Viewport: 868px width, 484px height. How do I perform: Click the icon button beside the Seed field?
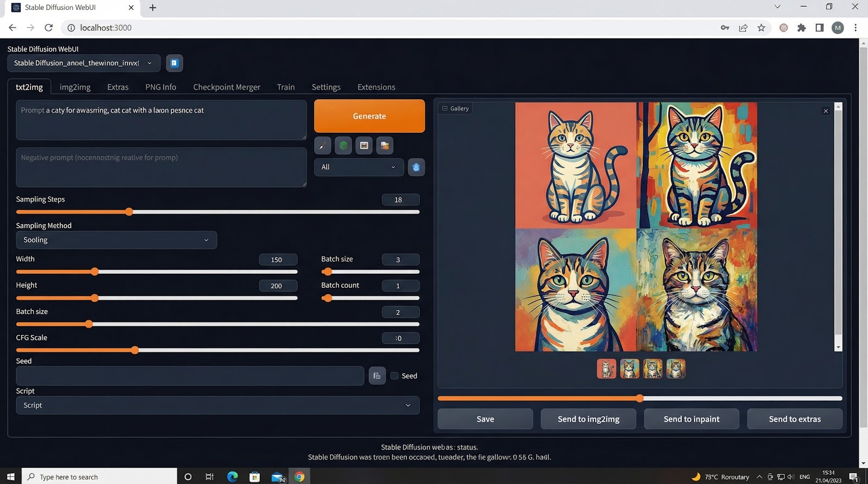click(377, 376)
